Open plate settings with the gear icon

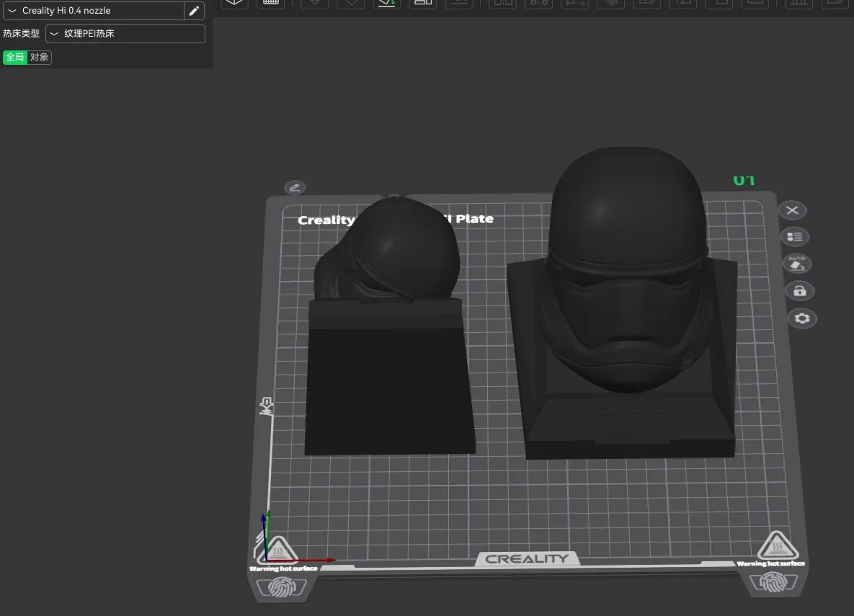802,318
